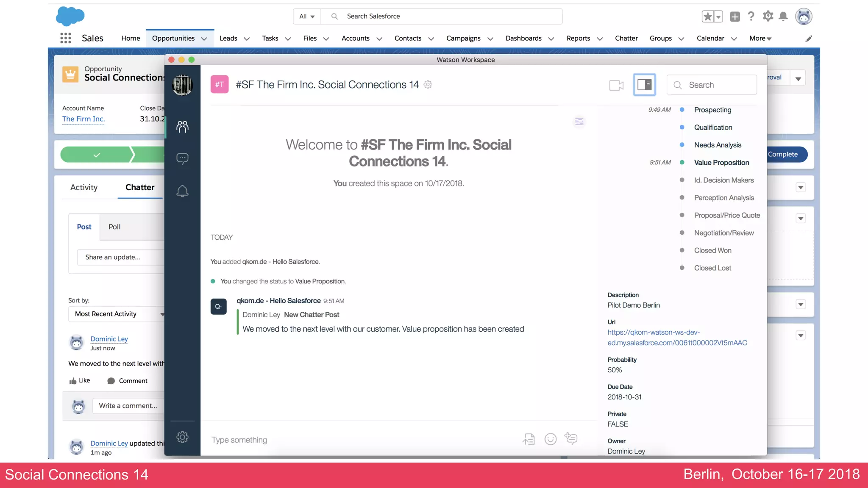
Task: Open direct messages chat icon in sidebar
Action: (182, 159)
